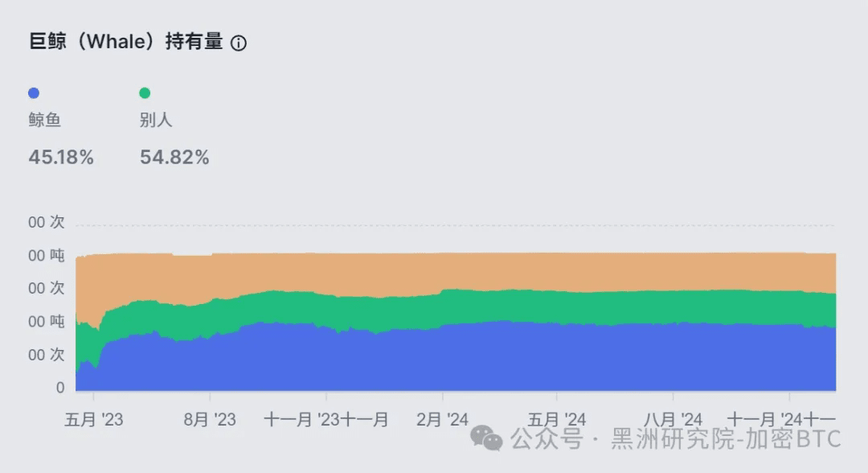Select the 八月 '24 axis label
Screen dimensions: 868x473
tap(673, 420)
